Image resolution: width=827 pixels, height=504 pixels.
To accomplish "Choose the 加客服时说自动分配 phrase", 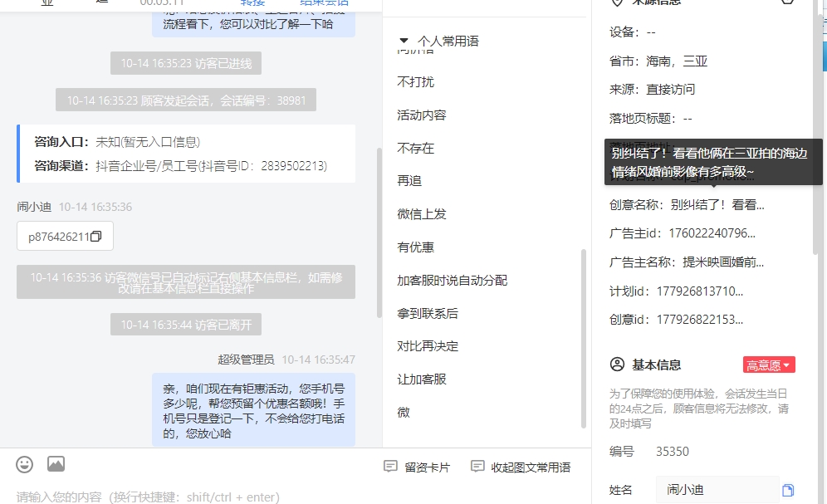I will (452, 281).
